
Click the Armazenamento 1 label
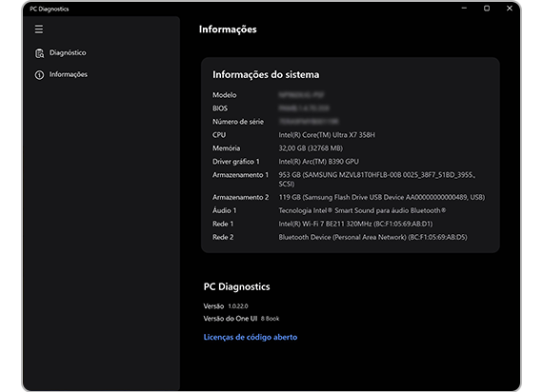(240, 175)
